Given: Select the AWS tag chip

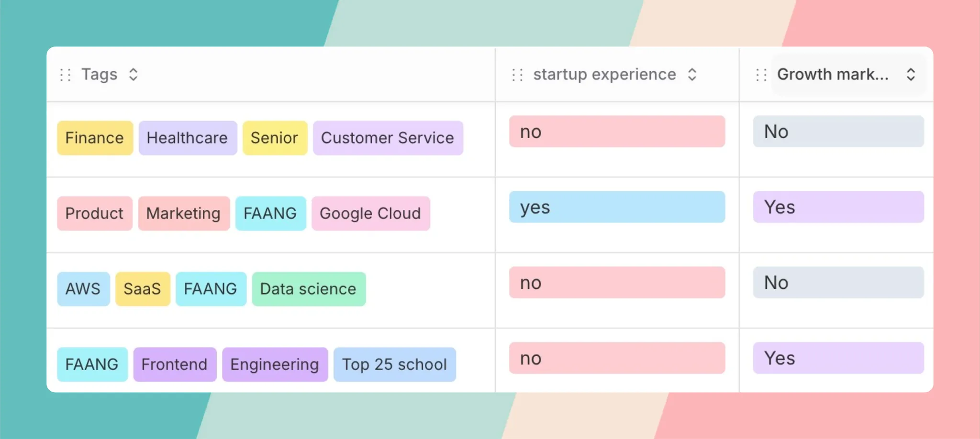Looking at the screenshot, I should (83, 289).
